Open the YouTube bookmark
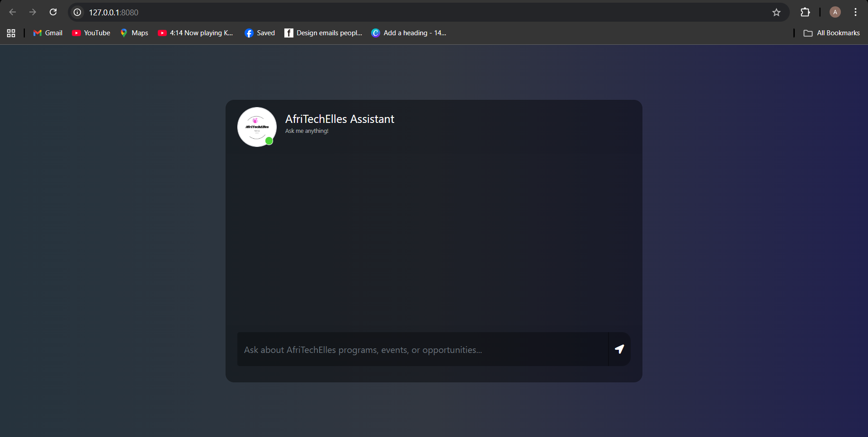 pos(90,33)
